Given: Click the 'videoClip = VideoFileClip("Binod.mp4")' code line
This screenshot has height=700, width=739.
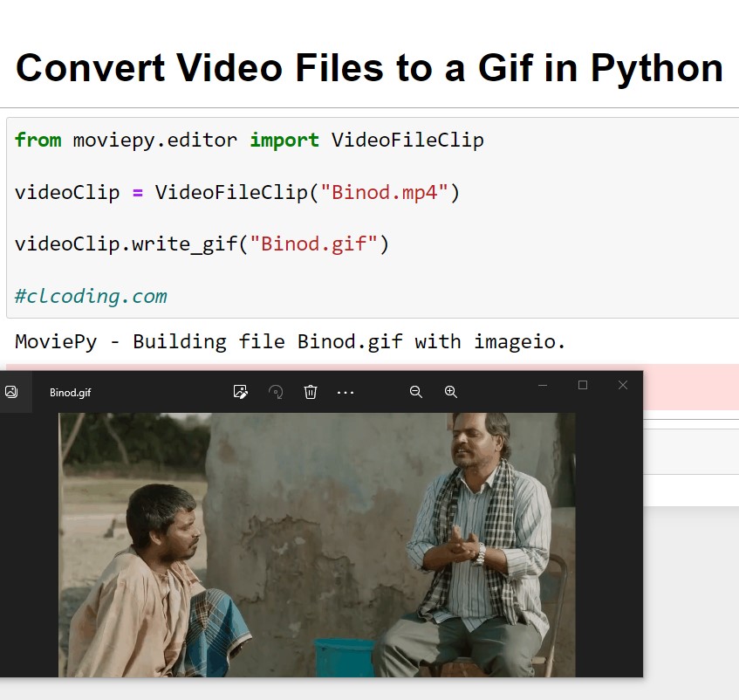Looking at the screenshot, I should coord(237,192).
